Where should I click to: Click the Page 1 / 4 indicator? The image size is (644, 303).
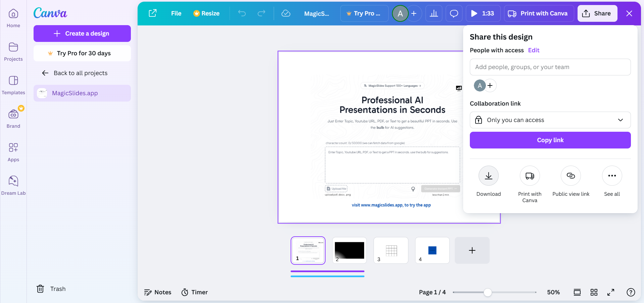click(x=432, y=292)
